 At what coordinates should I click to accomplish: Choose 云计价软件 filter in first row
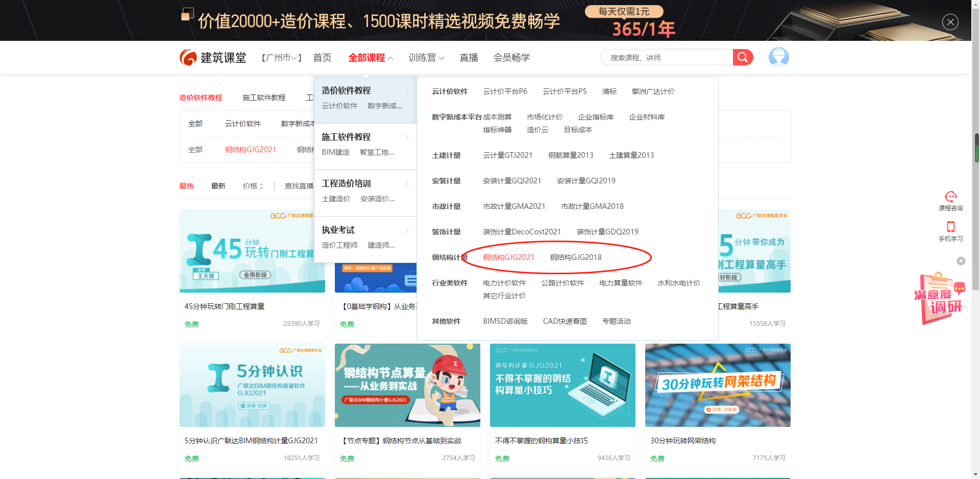[243, 124]
